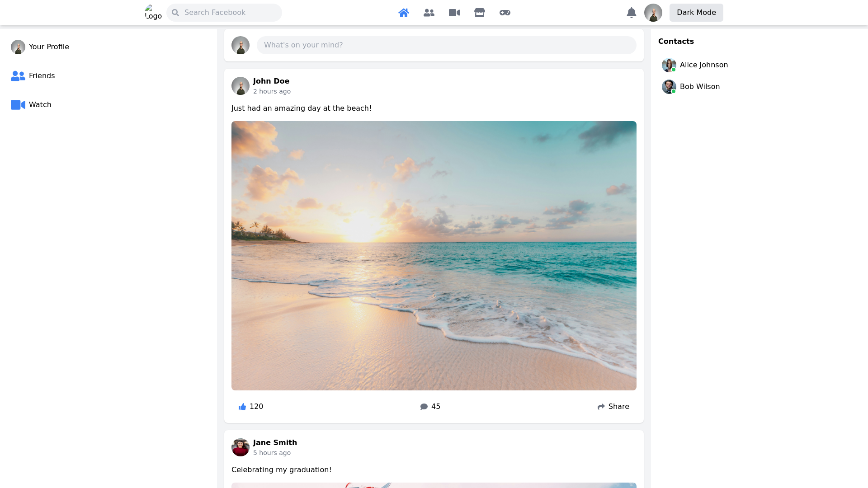
Task: Open comments on John Doe's beach post
Action: (x=430, y=407)
